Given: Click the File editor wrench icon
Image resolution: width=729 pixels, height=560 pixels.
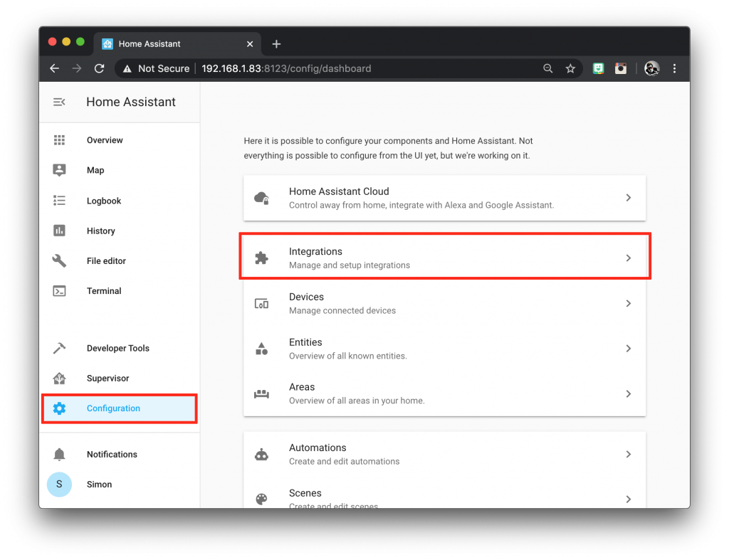Looking at the screenshot, I should tap(59, 260).
